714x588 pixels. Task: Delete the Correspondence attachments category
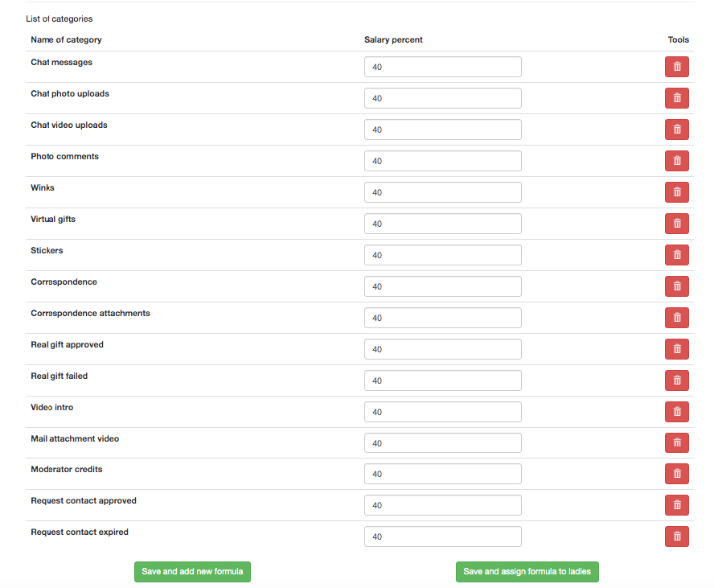[677, 318]
